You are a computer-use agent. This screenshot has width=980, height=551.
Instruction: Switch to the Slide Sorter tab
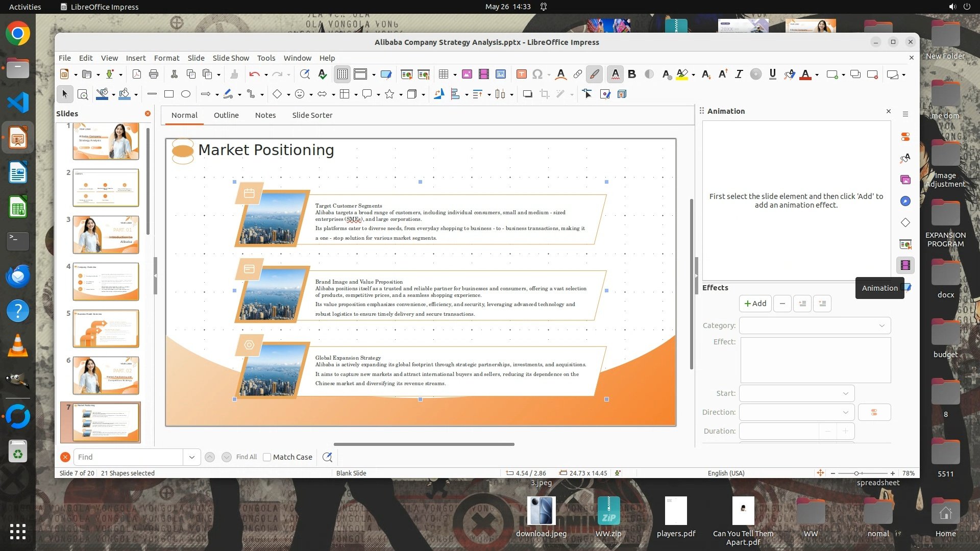[312, 115]
